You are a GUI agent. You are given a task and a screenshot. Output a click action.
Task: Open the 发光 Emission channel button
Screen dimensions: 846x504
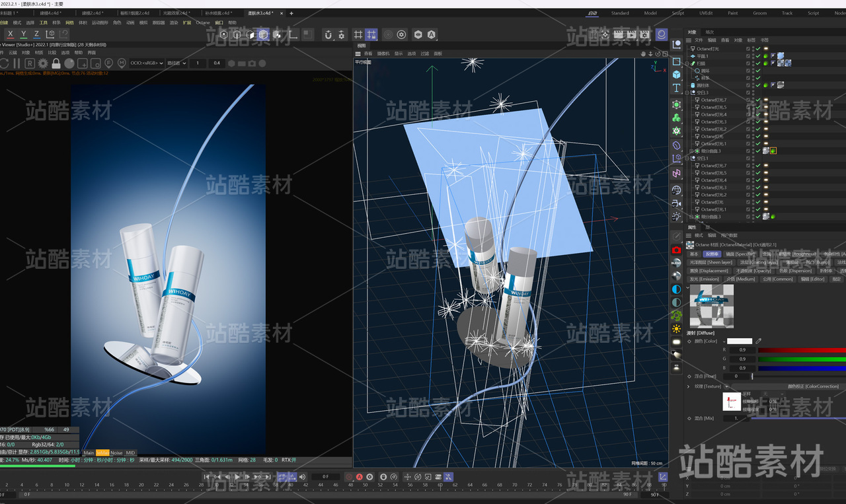tap(704, 279)
